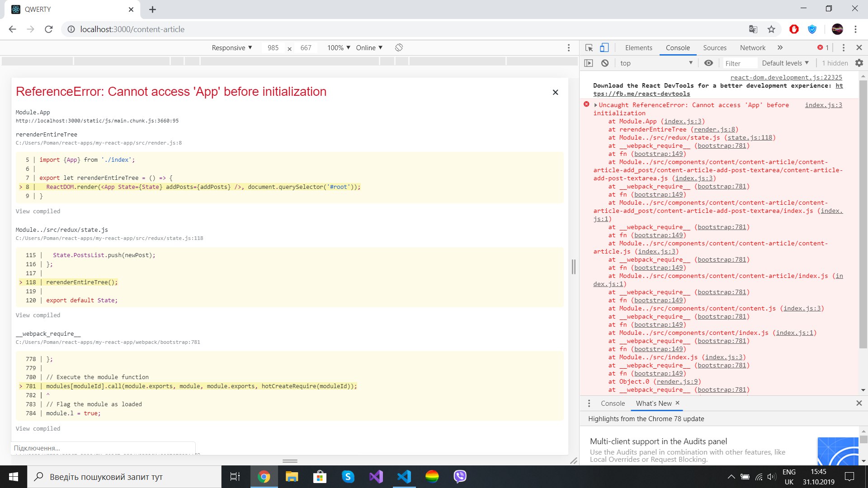868x488 pixels.
Task: Open the Google Translate page icon
Action: click(753, 29)
